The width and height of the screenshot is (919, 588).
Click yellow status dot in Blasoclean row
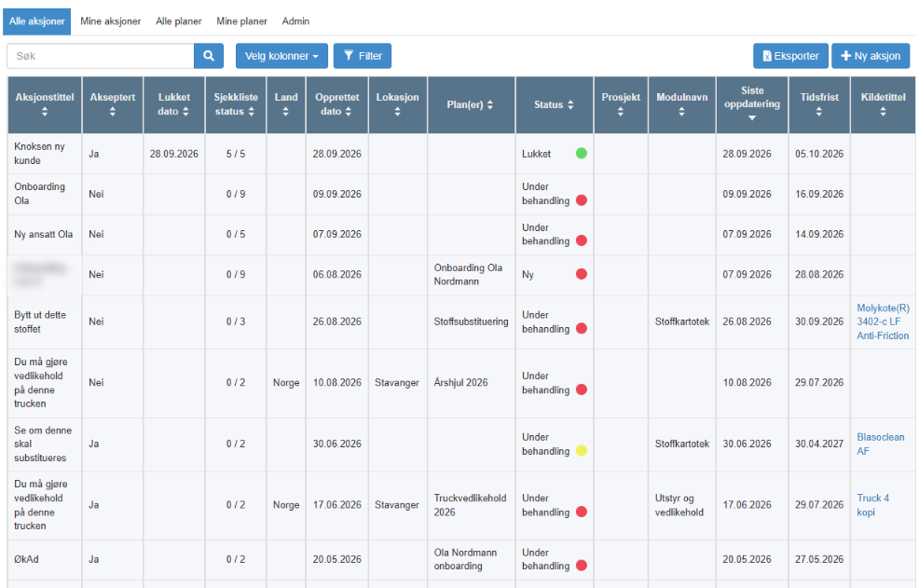pos(582,451)
